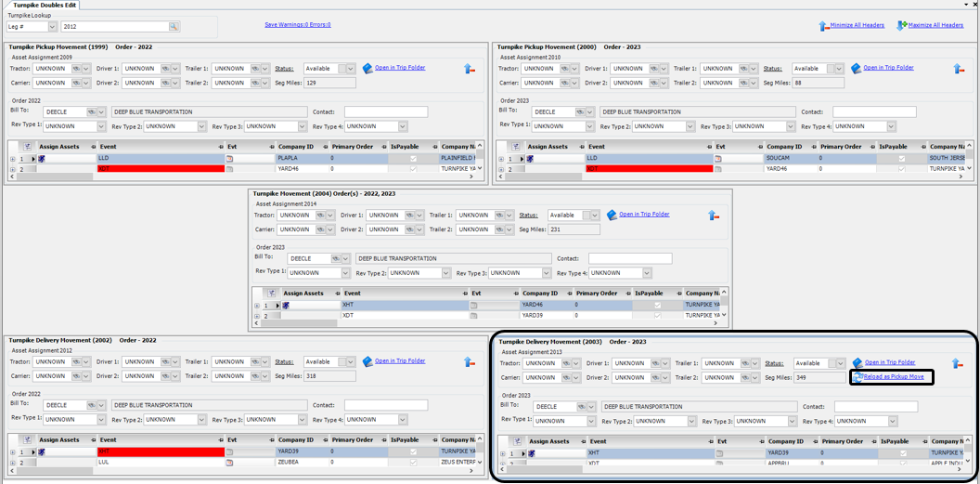Open the Leg # lookup type dropdown
The image size is (980, 484).
tap(52, 27)
